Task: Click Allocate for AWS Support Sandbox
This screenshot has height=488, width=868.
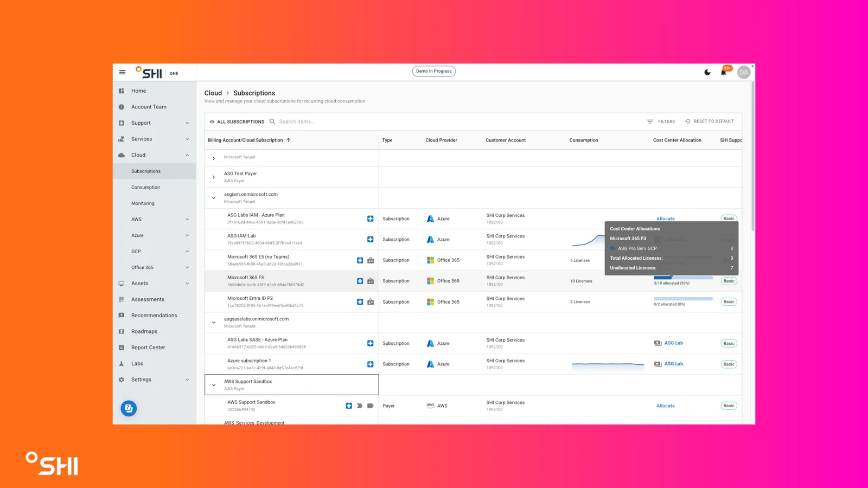Action: pyautogui.click(x=665, y=406)
